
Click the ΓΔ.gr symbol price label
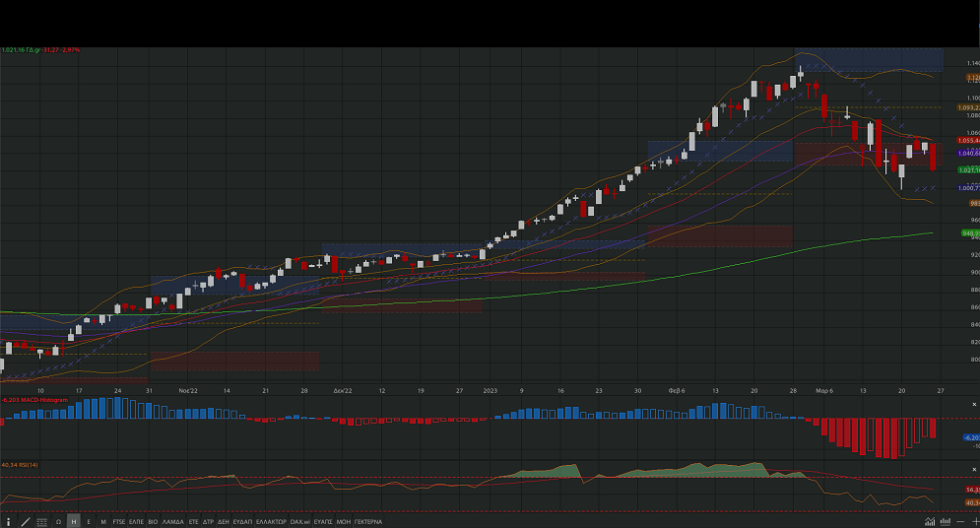[40, 50]
